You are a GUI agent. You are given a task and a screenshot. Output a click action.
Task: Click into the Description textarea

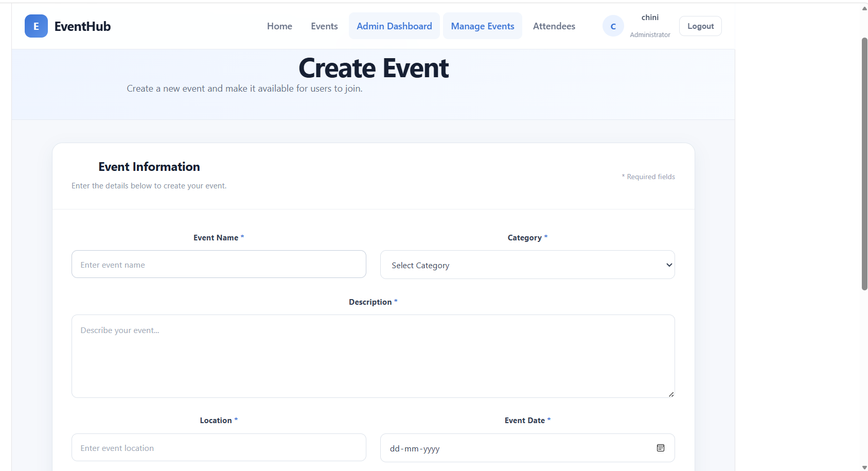[x=373, y=356]
